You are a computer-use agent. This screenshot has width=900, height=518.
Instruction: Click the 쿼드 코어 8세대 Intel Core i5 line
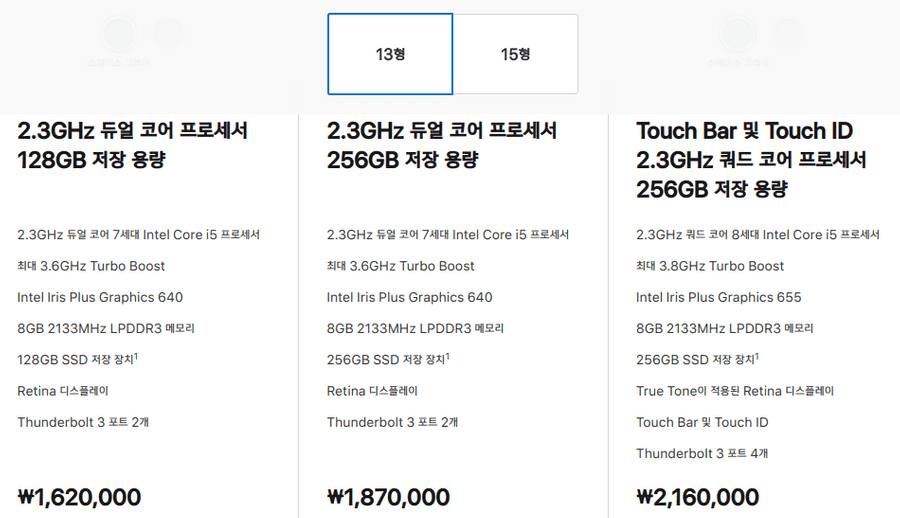click(758, 235)
